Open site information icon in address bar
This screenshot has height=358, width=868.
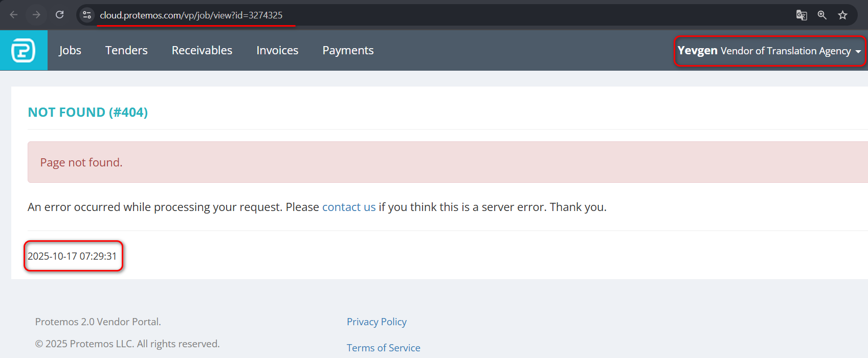[87, 15]
